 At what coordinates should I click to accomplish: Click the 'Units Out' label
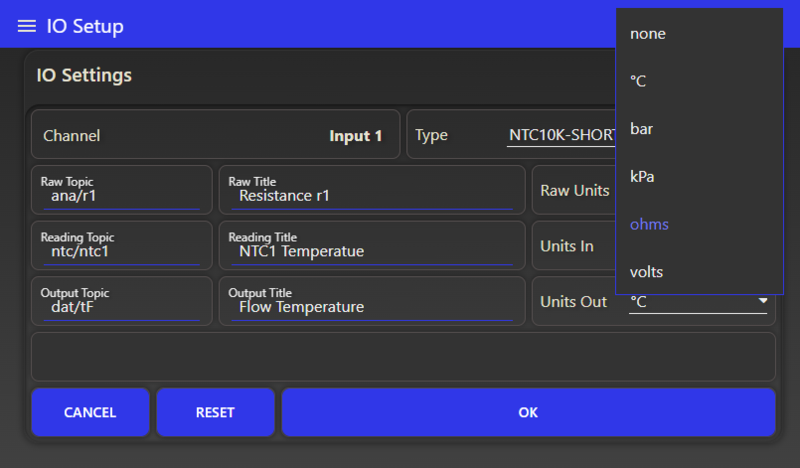click(573, 302)
